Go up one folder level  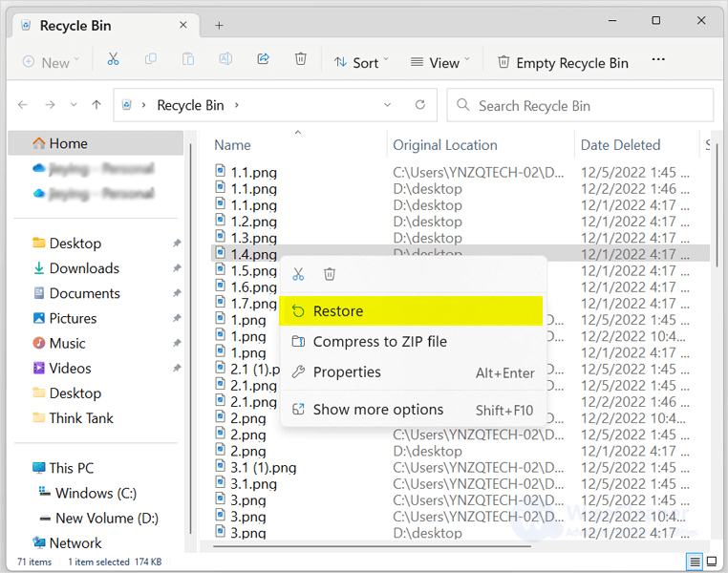click(96, 105)
